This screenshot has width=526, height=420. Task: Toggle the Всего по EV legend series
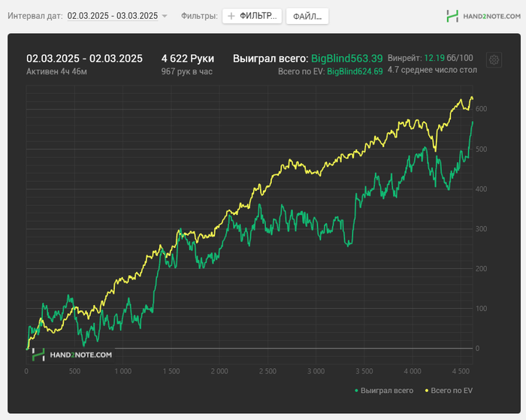pyautogui.click(x=449, y=391)
